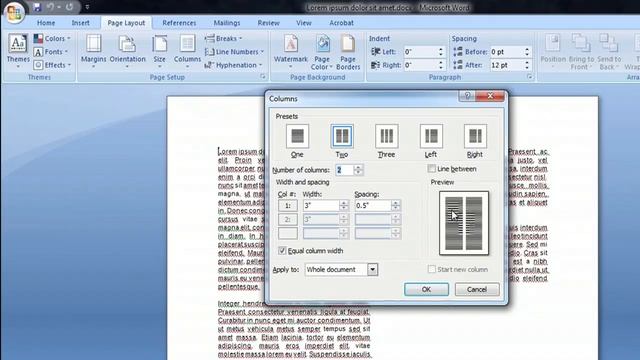Screen dimensions: 640x360
Task: Open theme Effects menu
Action: point(53,65)
